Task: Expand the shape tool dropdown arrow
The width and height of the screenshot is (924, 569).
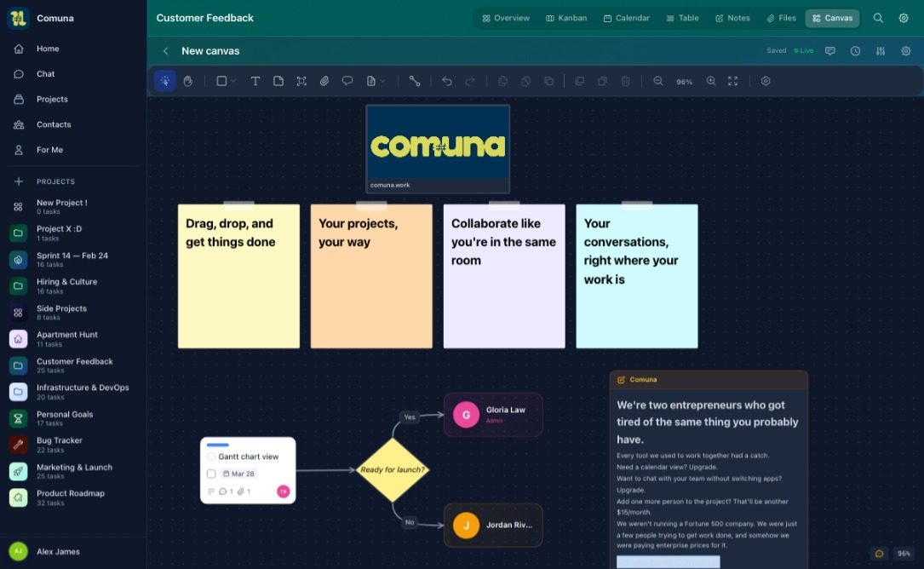Action: 233,82
